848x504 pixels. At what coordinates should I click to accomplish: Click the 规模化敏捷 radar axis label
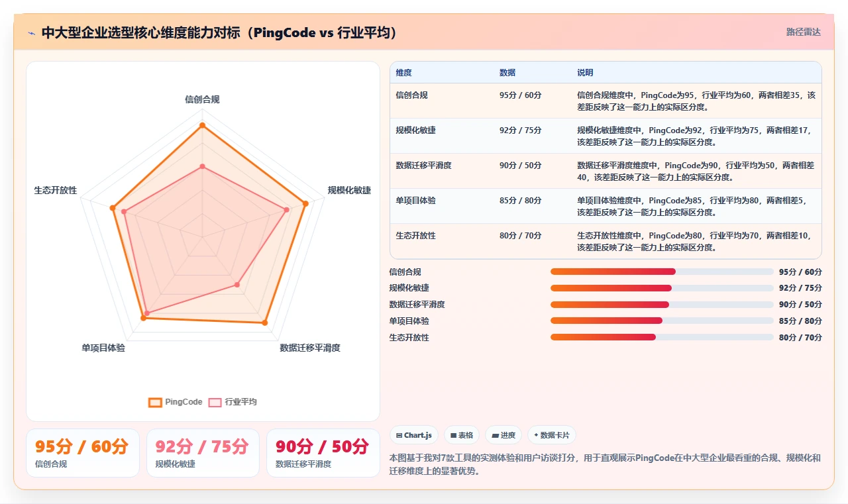coord(349,190)
